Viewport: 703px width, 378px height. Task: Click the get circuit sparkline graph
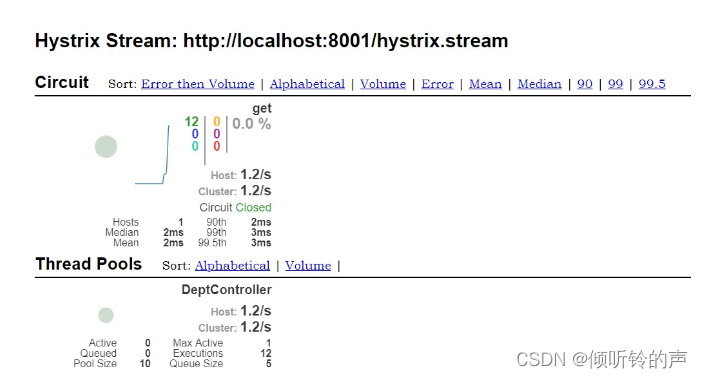pyautogui.click(x=152, y=155)
